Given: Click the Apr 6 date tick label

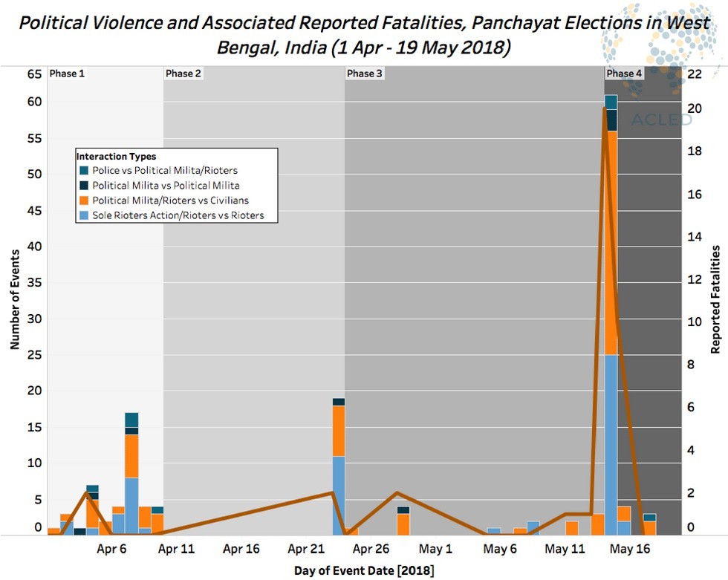Looking at the screenshot, I should (112, 550).
